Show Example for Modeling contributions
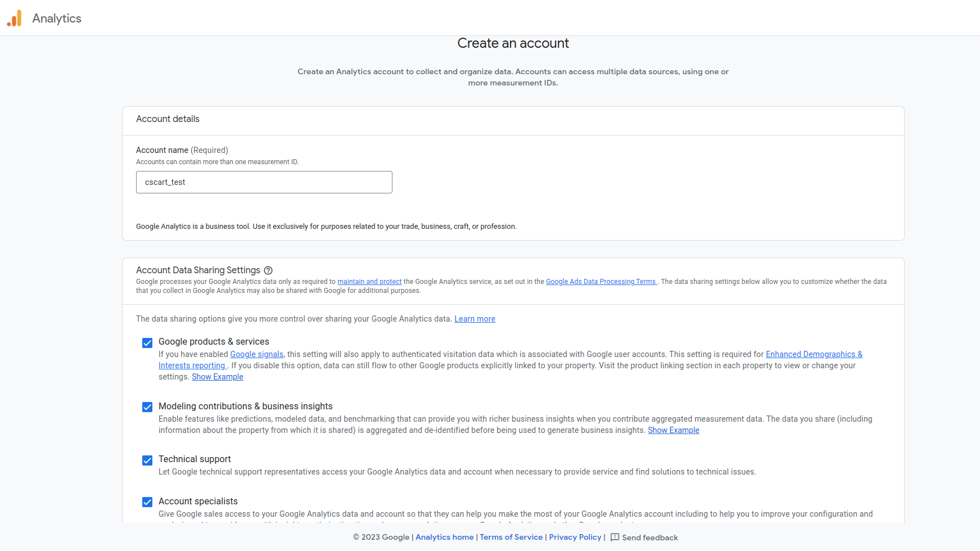 [x=673, y=430]
